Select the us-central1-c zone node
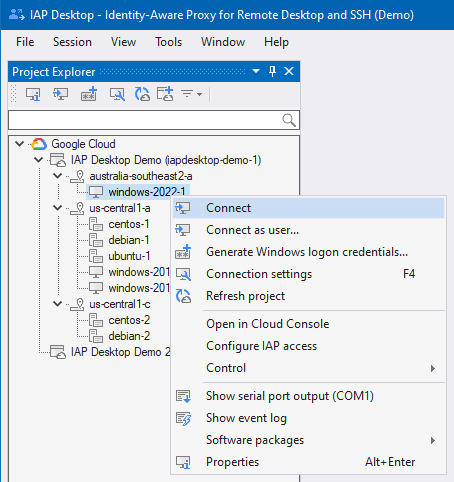Screen dimensions: 454x482 120,304
